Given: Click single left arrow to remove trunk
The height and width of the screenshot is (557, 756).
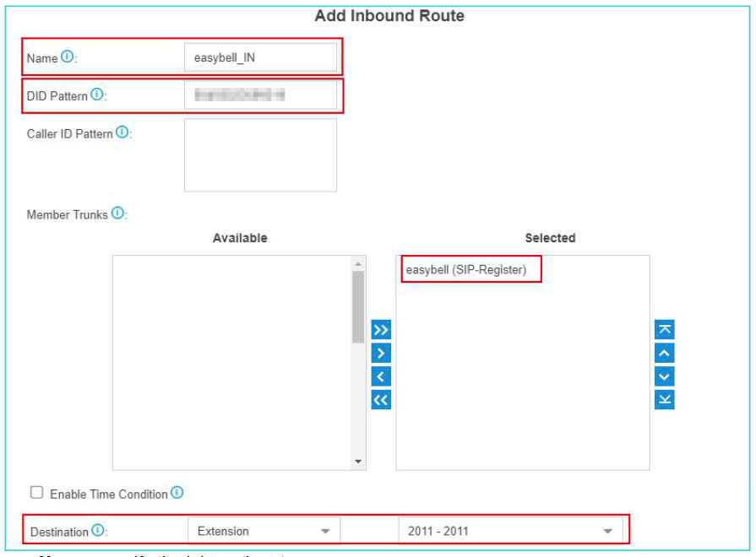Looking at the screenshot, I should (x=381, y=376).
